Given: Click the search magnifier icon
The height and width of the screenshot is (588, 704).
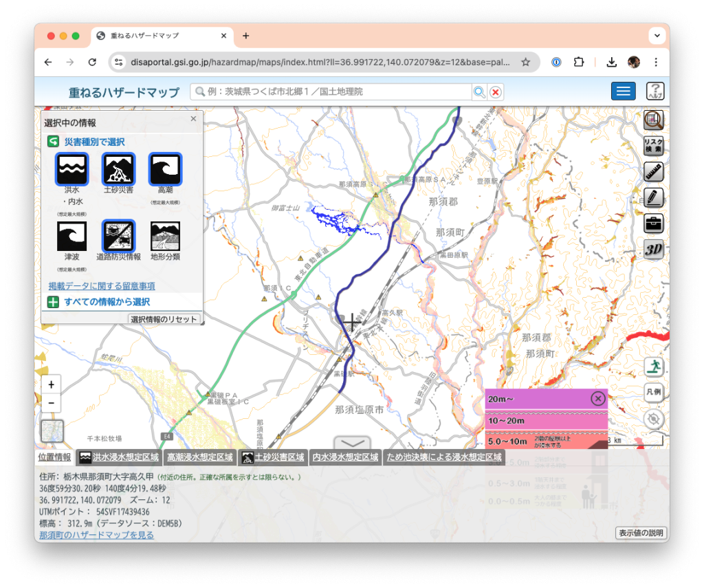Looking at the screenshot, I should [x=479, y=92].
